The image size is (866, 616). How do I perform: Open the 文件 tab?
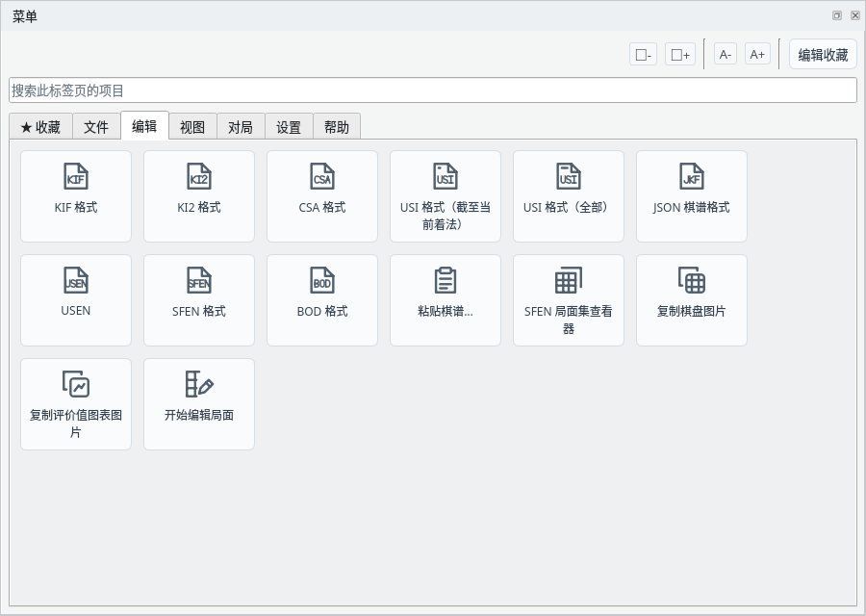[96, 127]
